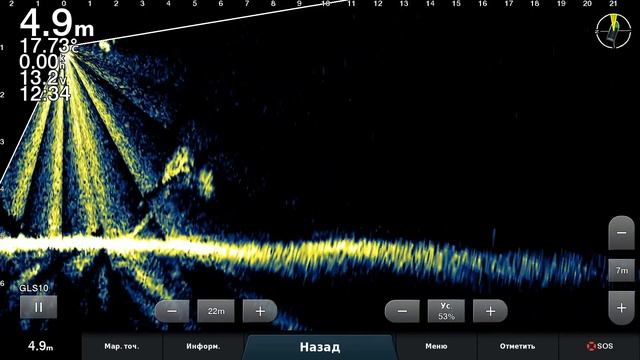640x360 pixels.
Task: Click the SOS emergency button
Action: [599, 347]
